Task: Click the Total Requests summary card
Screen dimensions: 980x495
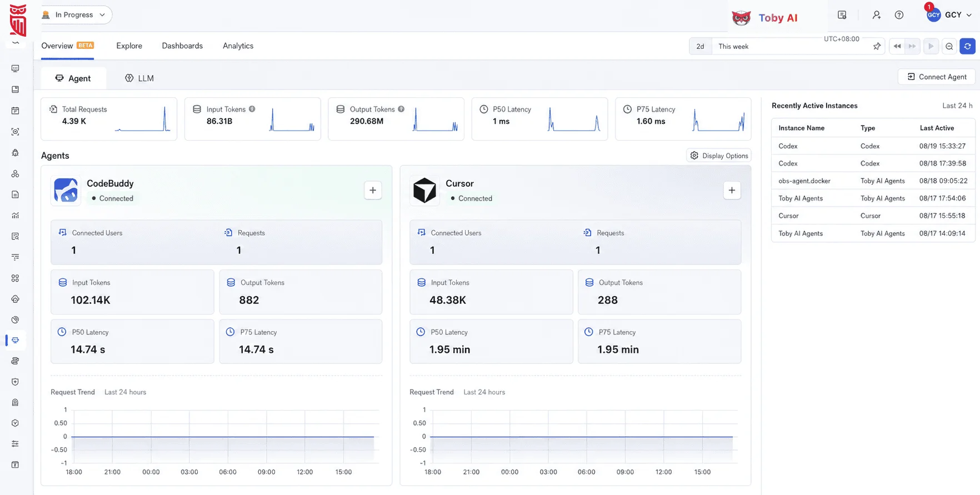Action: pyautogui.click(x=109, y=119)
